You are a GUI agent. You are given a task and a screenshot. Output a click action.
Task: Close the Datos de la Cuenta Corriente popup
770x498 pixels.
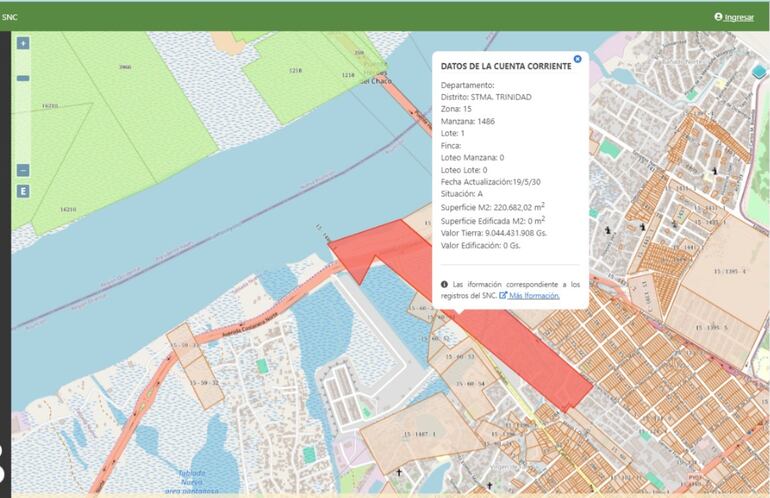pos(577,59)
